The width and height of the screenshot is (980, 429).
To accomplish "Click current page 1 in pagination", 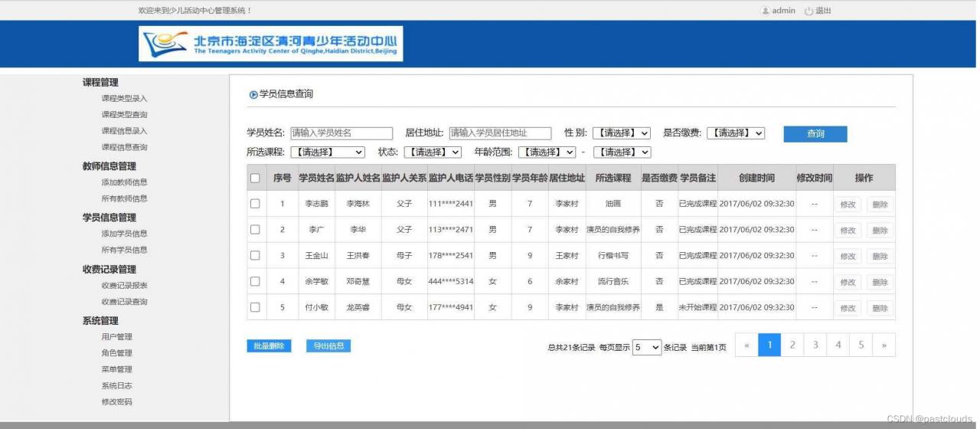I will click(x=769, y=345).
